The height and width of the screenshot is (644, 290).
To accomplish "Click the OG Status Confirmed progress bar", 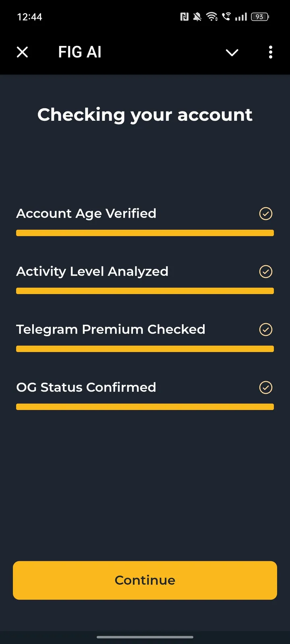I will point(145,407).
